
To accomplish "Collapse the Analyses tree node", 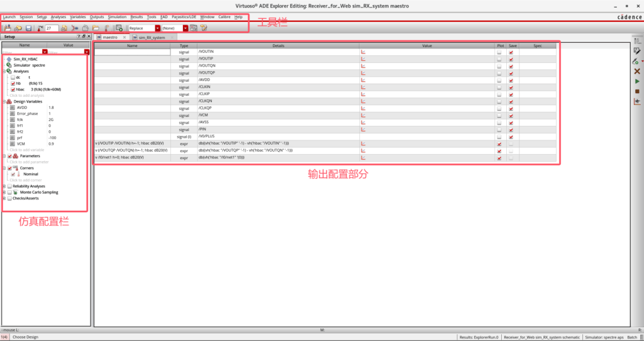I will (4, 71).
